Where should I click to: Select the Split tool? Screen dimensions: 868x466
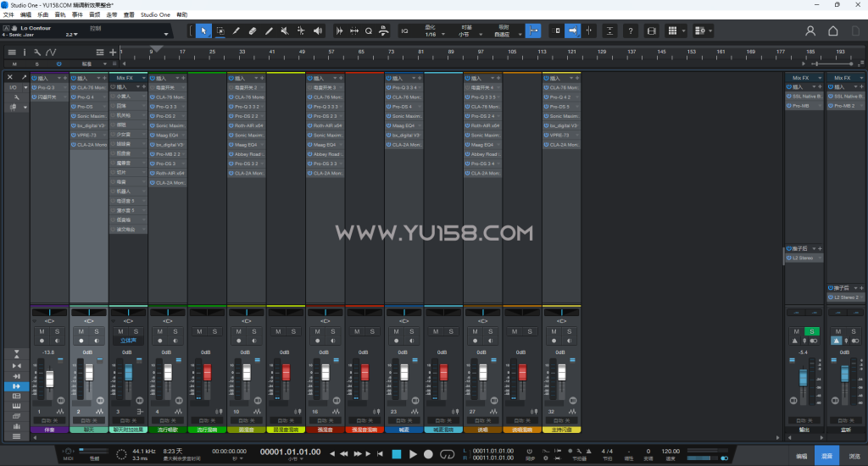click(x=236, y=31)
